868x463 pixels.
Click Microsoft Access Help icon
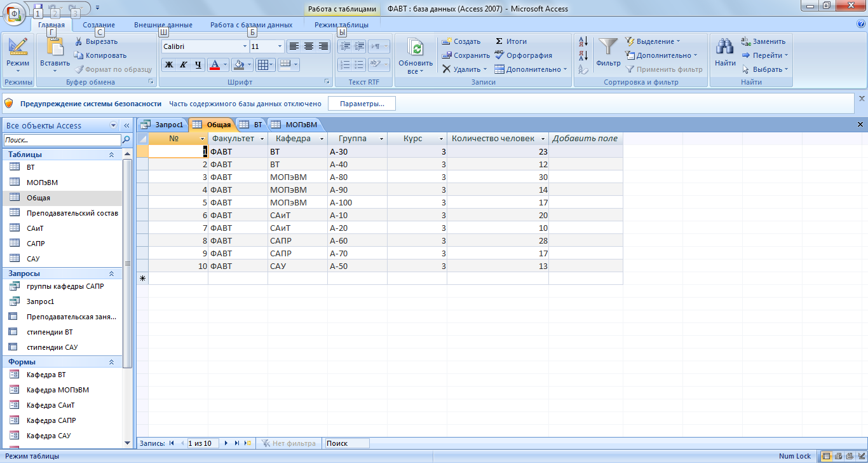861,24
